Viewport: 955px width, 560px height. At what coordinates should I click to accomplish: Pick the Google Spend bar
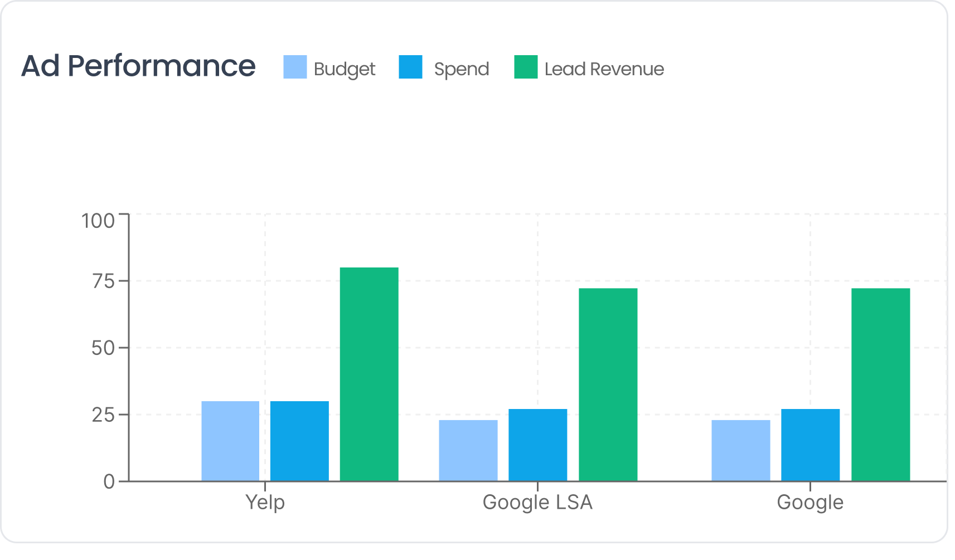click(x=810, y=445)
